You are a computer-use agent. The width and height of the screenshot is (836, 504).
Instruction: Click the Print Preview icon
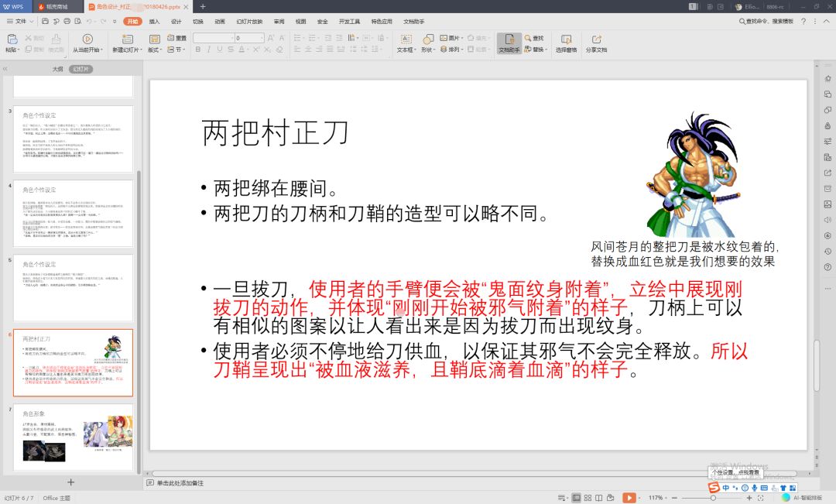tap(78, 22)
